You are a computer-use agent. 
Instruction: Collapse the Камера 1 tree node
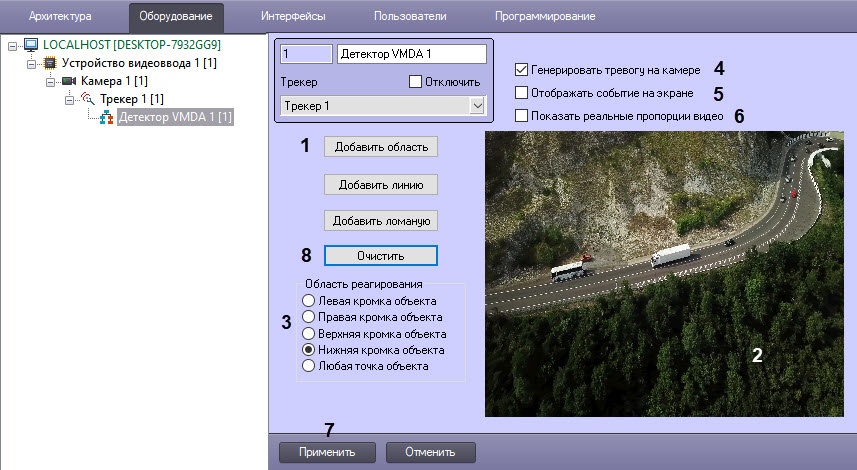[51, 81]
